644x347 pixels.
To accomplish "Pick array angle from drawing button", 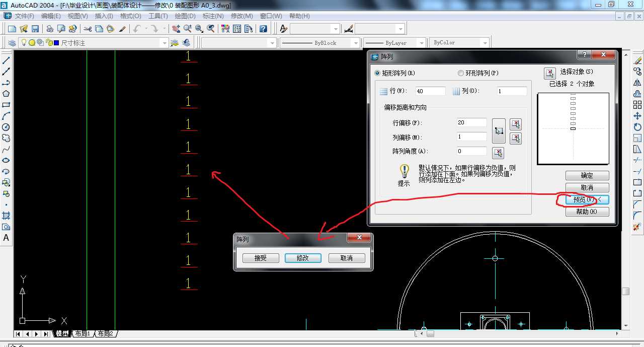I will 498,153.
